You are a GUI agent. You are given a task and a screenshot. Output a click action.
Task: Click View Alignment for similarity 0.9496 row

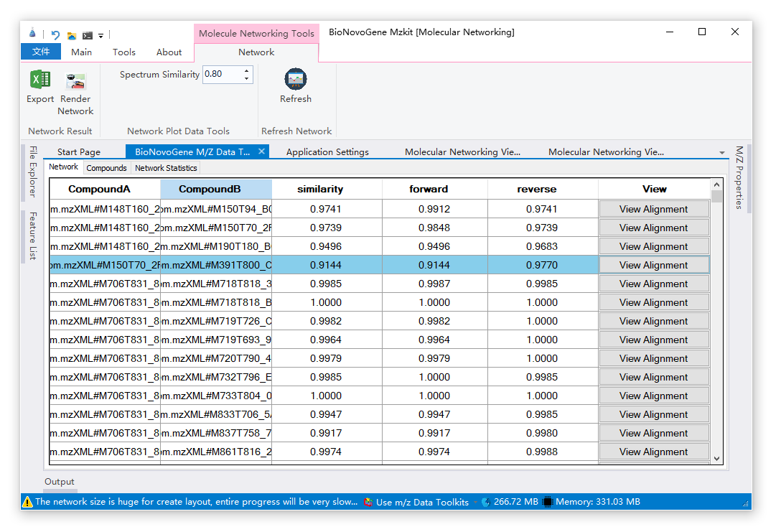[x=653, y=246]
